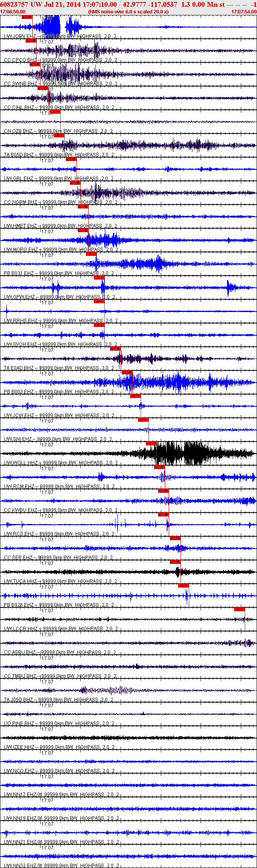Click the start time label 17:06:50.00
The image size is (257, 868).
[13, 12]
